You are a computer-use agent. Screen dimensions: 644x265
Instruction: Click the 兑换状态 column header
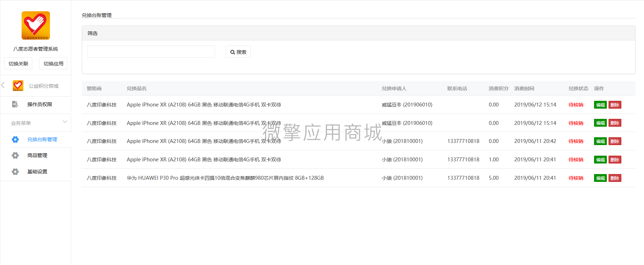pos(578,88)
